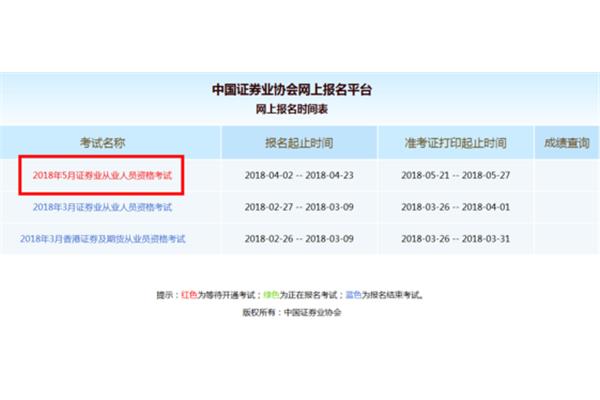Select print dates 2018-05-21 -- 2018-05-27

click(455, 175)
